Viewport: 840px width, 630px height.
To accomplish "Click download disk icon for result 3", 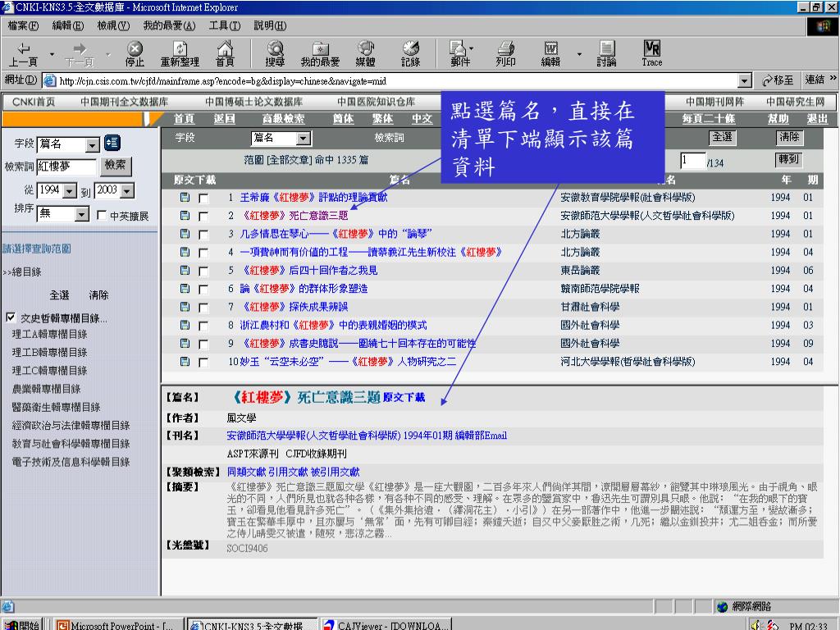I will tap(185, 234).
